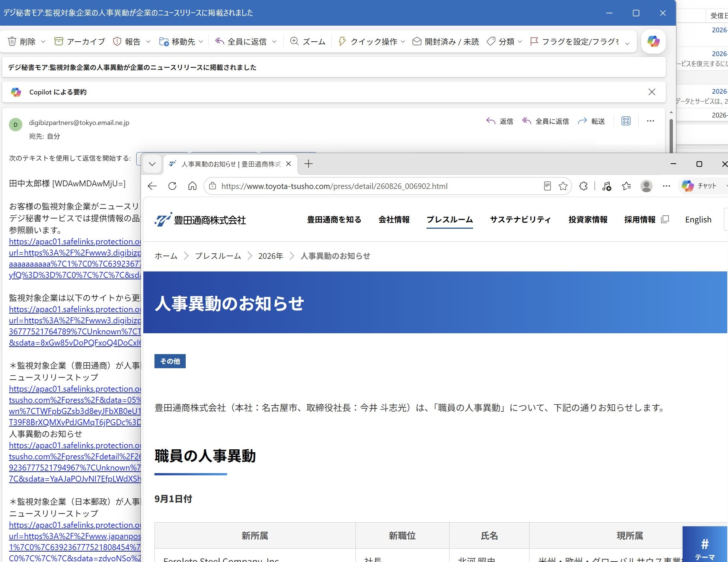Open the サステナビリティ menu
The image size is (728, 562).
(x=520, y=220)
